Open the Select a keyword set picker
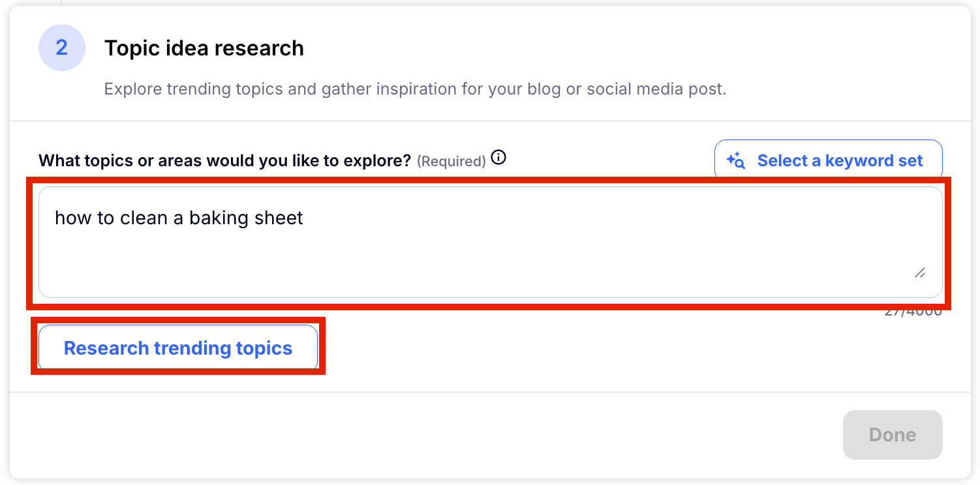This screenshot has width=980, height=485. (x=828, y=160)
